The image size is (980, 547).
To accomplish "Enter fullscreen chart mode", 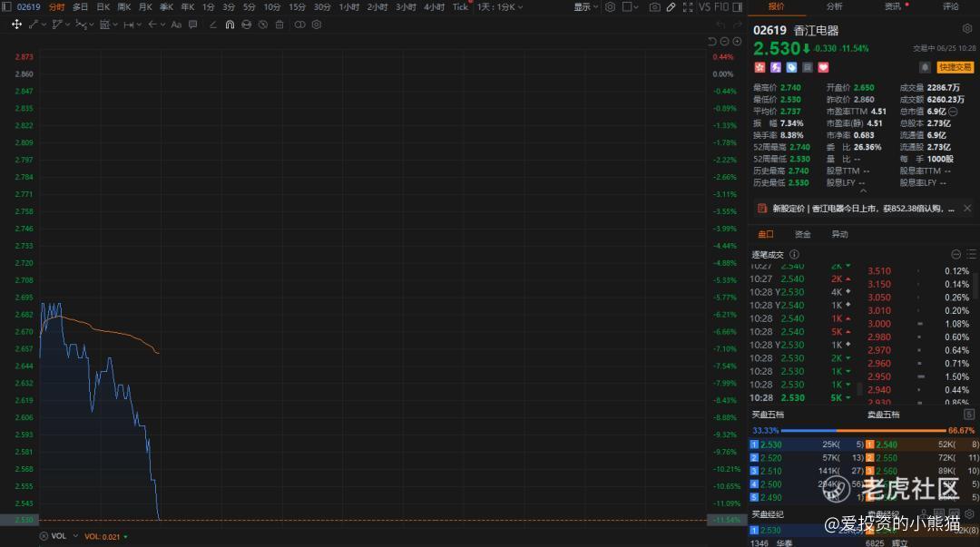I will [688, 7].
